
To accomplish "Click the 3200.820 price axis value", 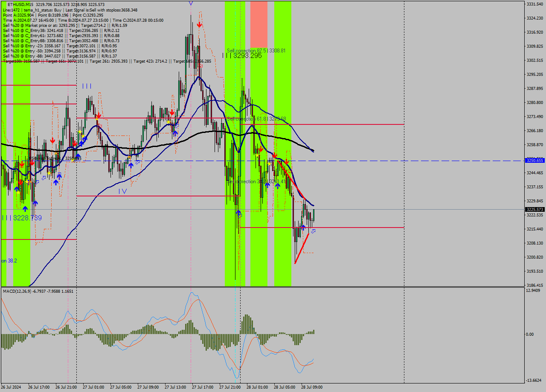I will pyautogui.click(x=534, y=257).
